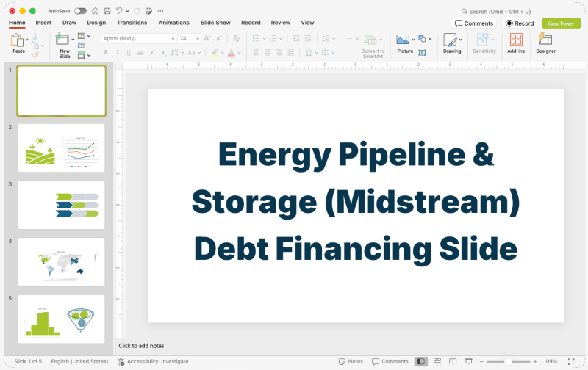Screen dimensions: 588x370
Task: Click the Record button at top right
Action: [x=520, y=23]
